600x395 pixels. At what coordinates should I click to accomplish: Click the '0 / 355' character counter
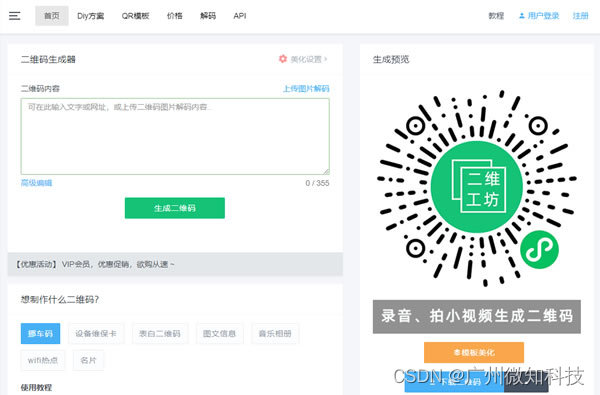coord(317,183)
